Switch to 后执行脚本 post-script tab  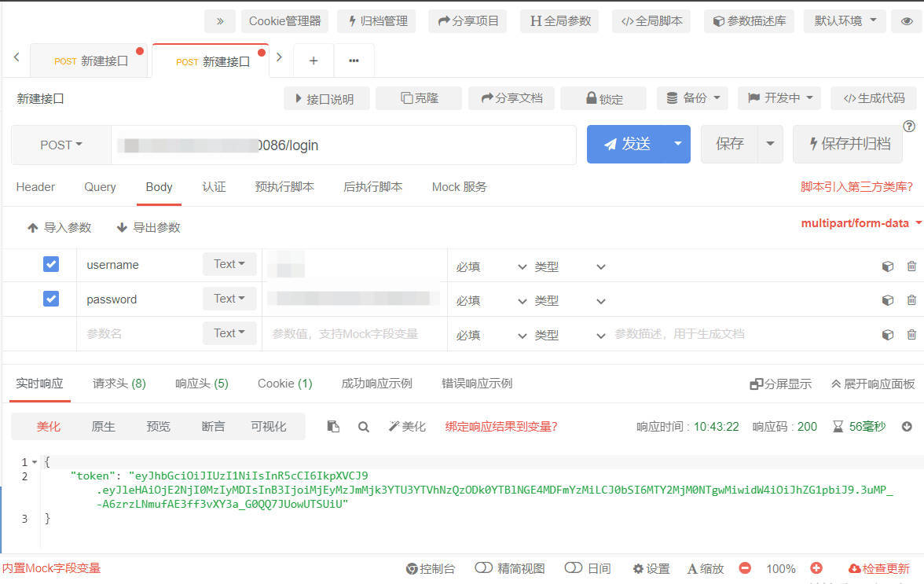click(372, 187)
